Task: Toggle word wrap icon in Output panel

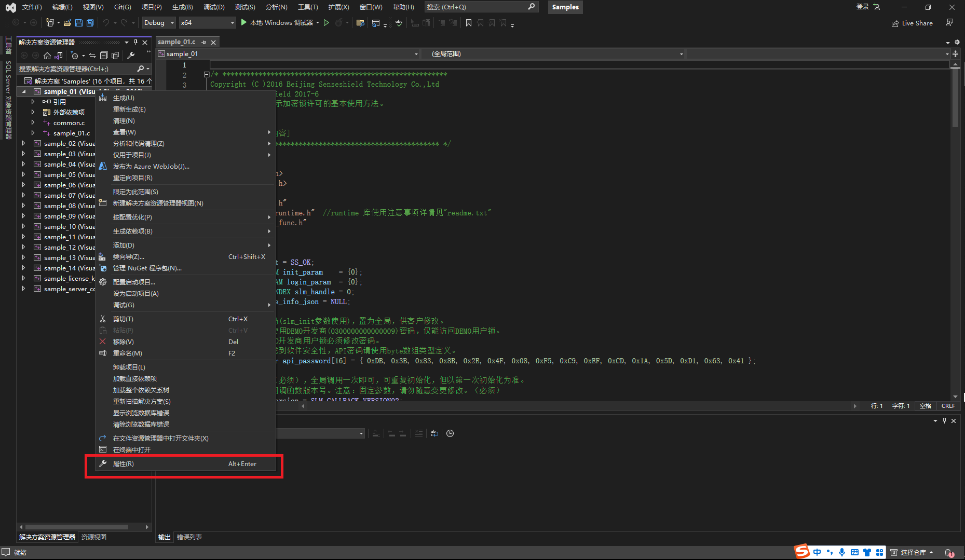Action: [x=434, y=433]
